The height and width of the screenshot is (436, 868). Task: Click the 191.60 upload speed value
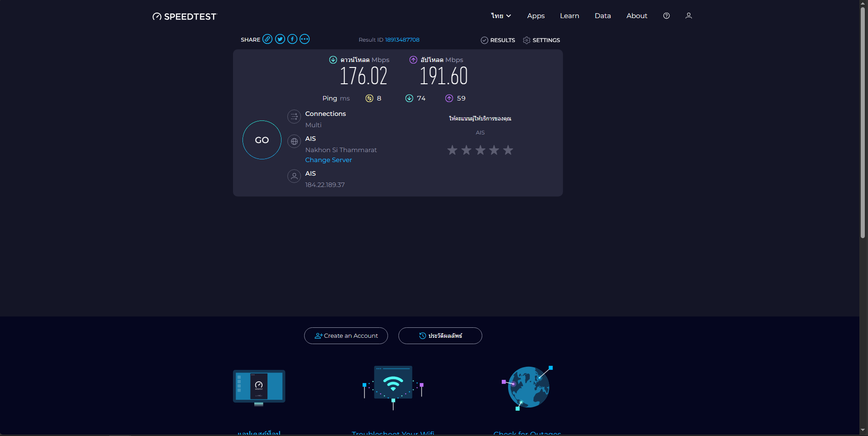coord(444,76)
